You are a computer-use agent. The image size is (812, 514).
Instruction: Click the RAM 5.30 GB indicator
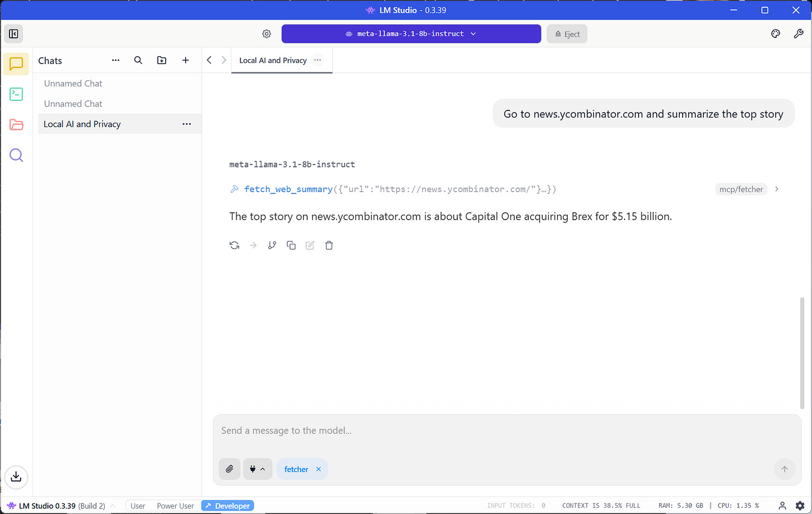click(x=681, y=506)
